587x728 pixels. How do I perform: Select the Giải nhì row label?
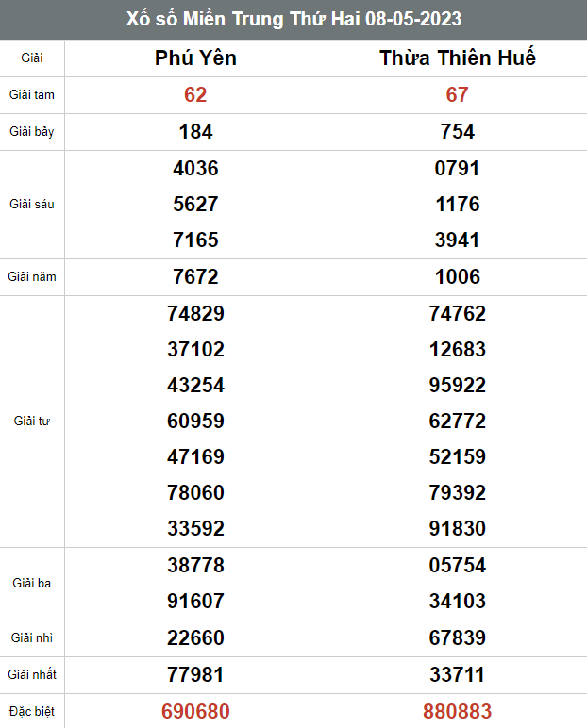pos(32,638)
